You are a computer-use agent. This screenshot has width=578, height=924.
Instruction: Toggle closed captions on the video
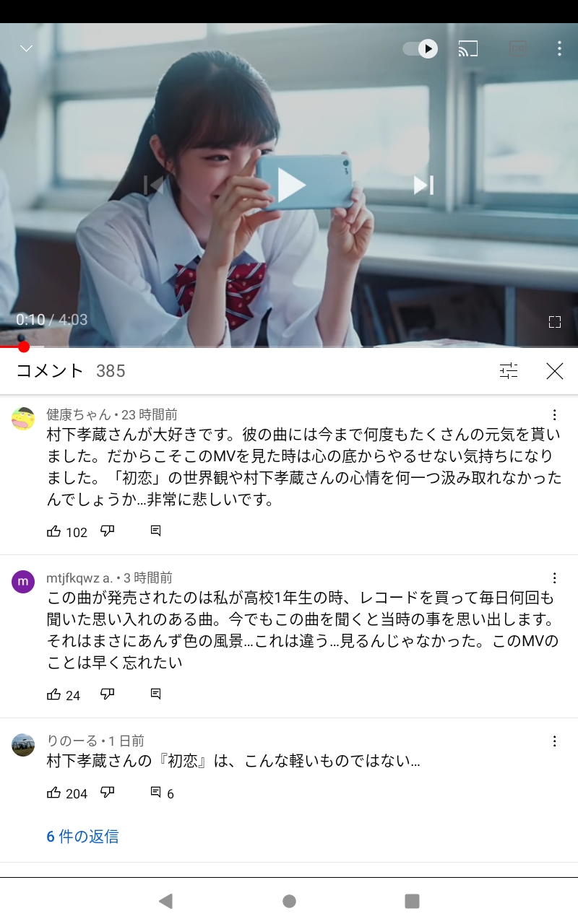click(x=517, y=48)
